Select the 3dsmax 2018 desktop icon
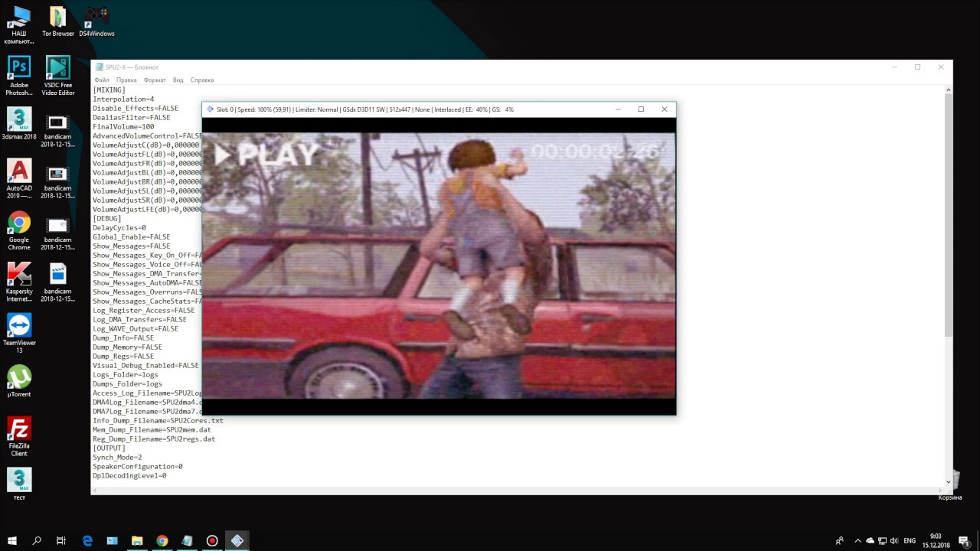Screen dimensions: 980x551 (x=18, y=124)
